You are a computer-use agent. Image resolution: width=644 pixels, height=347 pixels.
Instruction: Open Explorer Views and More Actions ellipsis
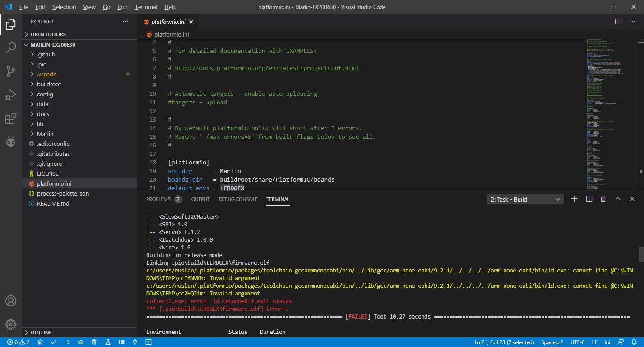point(125,22)
